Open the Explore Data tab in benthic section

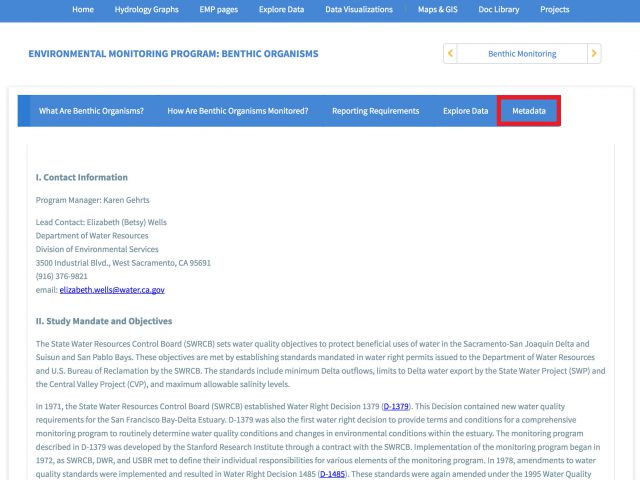point(466,111)
